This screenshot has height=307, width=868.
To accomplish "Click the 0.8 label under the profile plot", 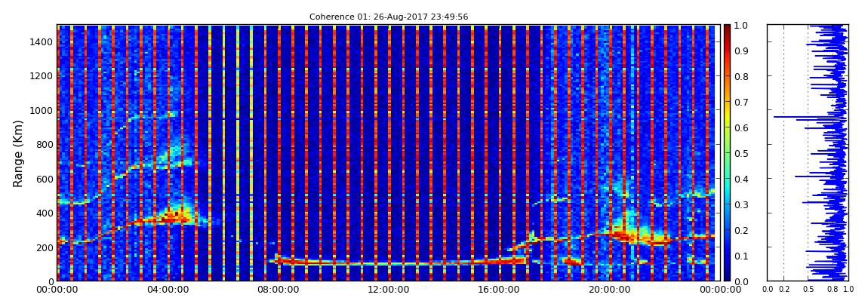I will pyautogui.click(x=833, y=290).
